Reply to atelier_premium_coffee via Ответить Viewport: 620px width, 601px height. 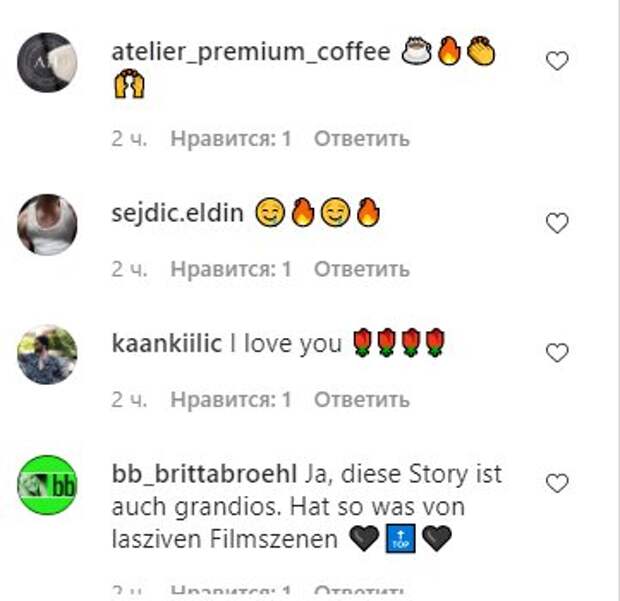[x=362, y=139]
